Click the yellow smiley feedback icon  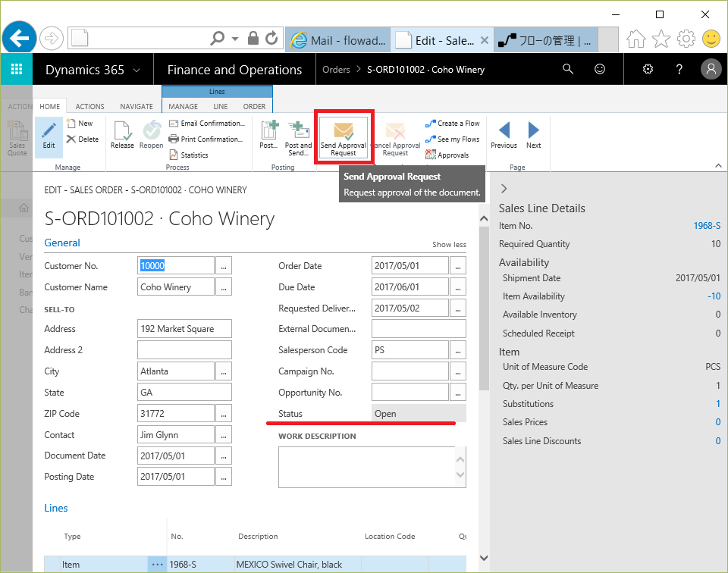point(711,39)
